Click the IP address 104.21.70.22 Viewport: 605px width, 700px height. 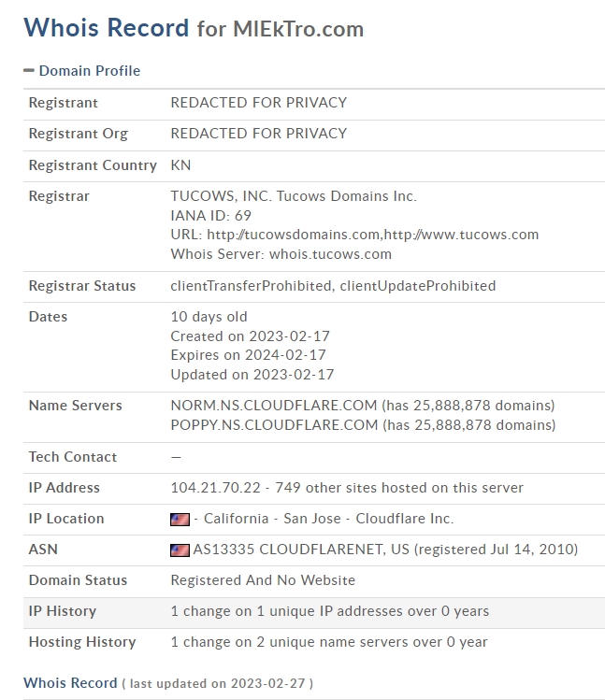(215, 488)
